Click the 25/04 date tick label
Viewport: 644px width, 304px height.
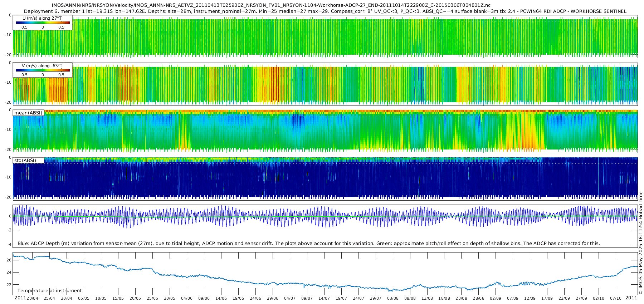click(x=49, y=298)
